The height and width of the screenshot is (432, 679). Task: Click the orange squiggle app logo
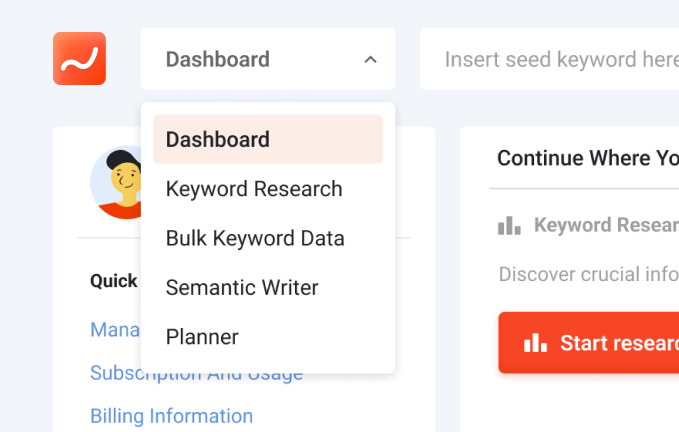pyautogui.click(x=79, y=58)
